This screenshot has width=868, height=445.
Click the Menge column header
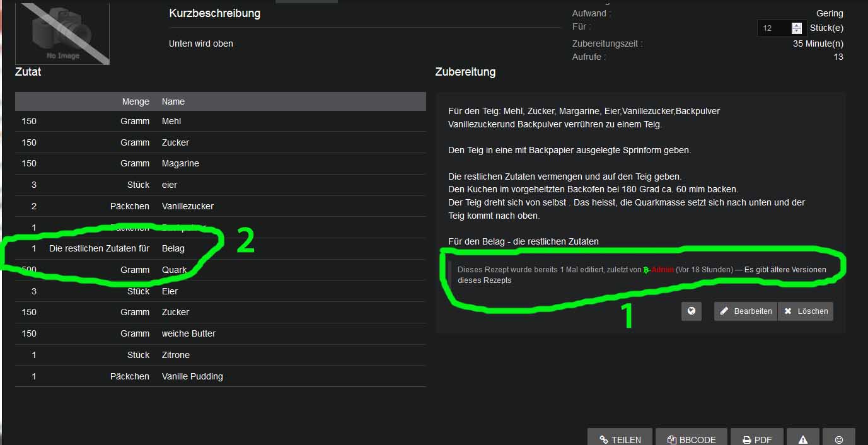136,101
